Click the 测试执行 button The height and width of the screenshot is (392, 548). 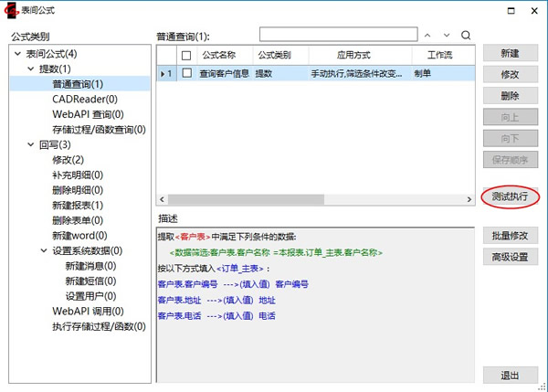[x=510, y=197]
